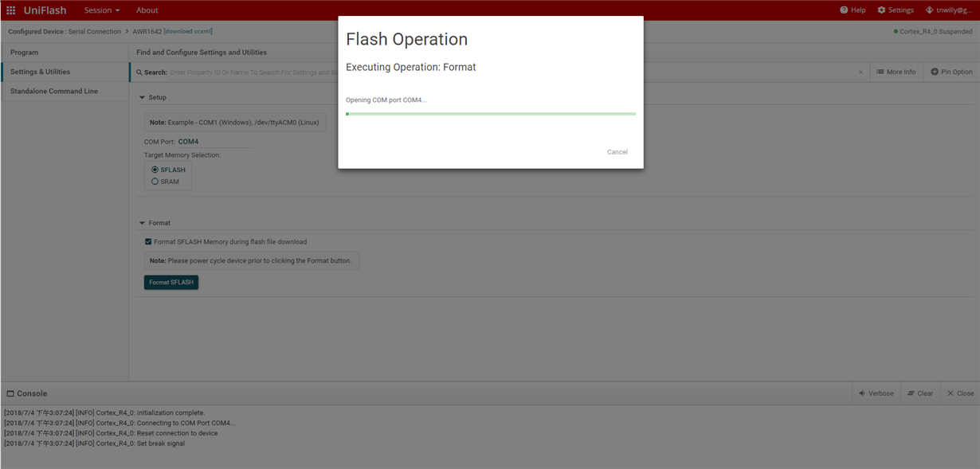Open the About menu

click(x=147, y=10)
